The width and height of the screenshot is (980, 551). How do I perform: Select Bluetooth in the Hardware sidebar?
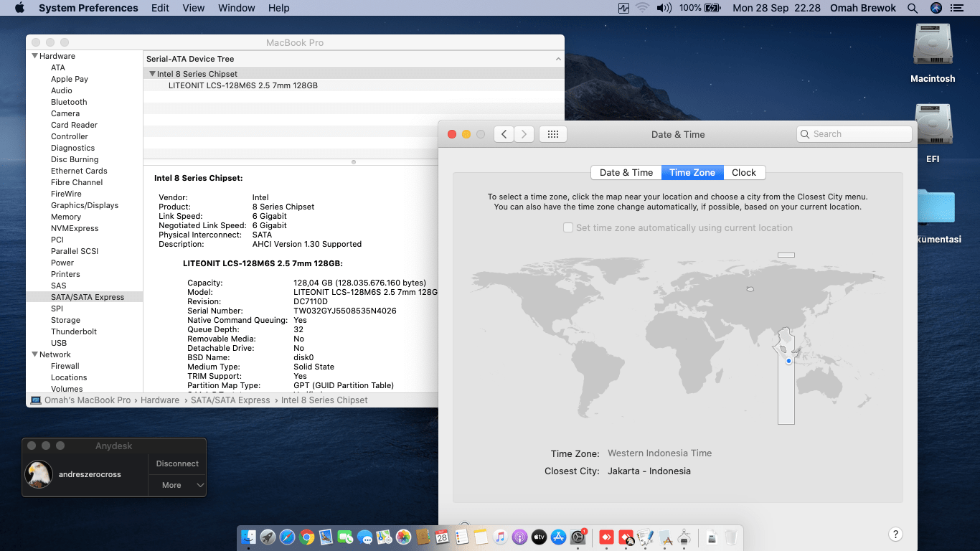(x=68, y=102)
